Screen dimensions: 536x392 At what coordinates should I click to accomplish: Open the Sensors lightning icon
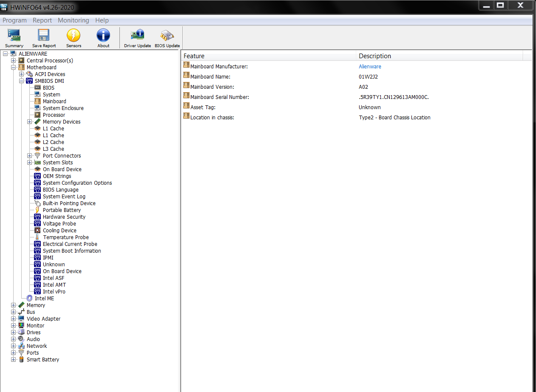(74, 38)
